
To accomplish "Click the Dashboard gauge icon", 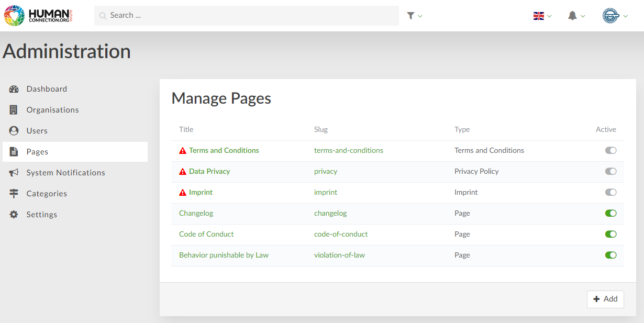I will [x=14, y=89].
